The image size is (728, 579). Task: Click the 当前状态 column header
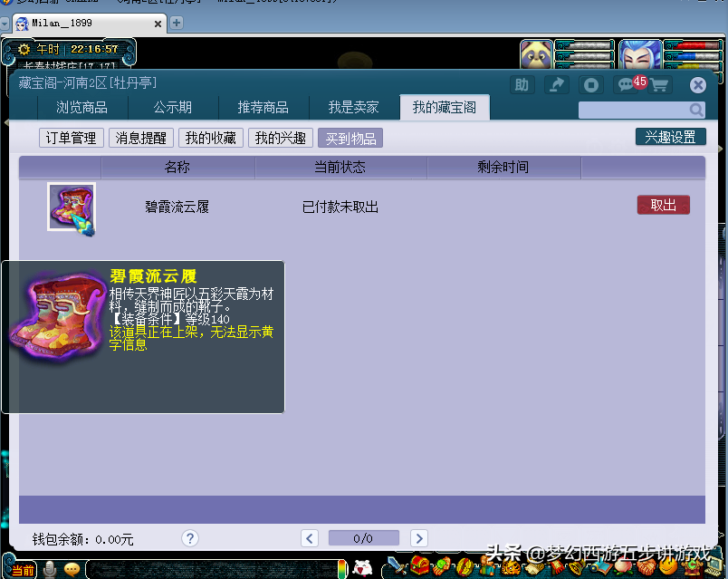(340, 168)
